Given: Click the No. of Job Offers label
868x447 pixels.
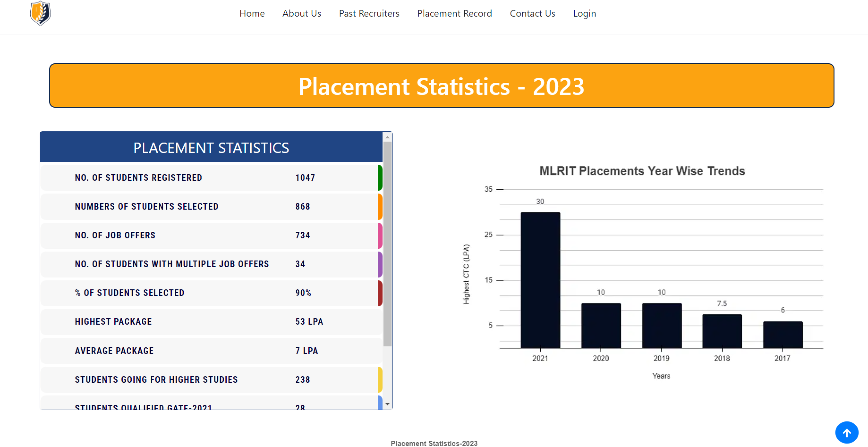Looking at the screenshot, I should point(115,235).
